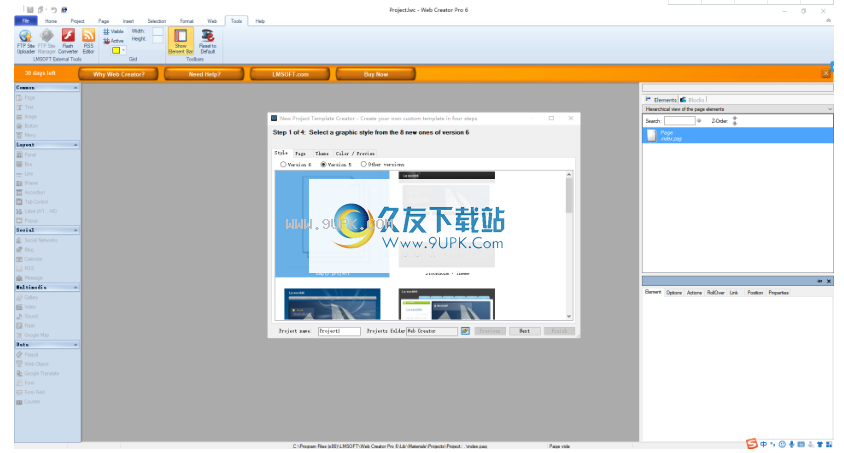The image size is (844, 453).
Task: Open the RollOver tab in properties panel
Action: [x=715, y=293]
